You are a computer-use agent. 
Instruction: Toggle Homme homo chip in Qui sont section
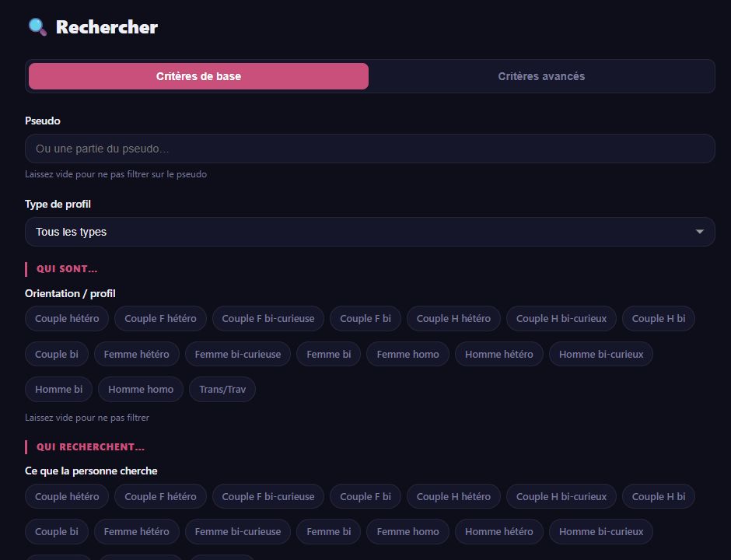(x=141, y=390)
